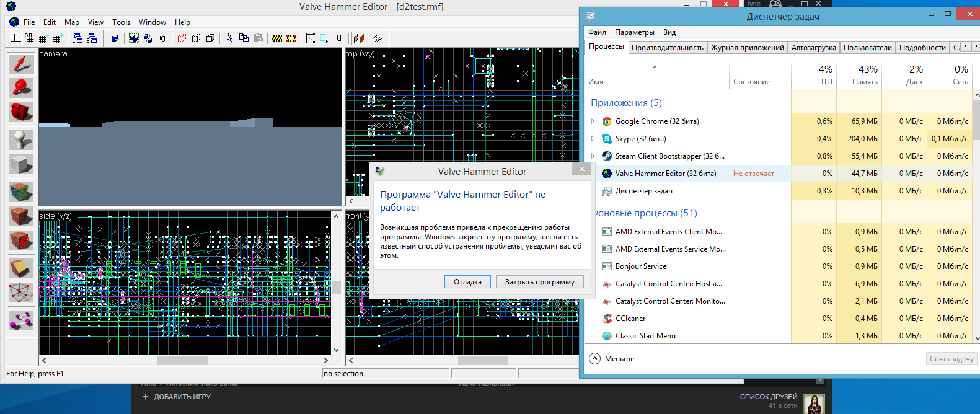The height and width of the screenshot is (414, 980).
Task: Click the Group selected objects icon
Action: coord(133,38)
